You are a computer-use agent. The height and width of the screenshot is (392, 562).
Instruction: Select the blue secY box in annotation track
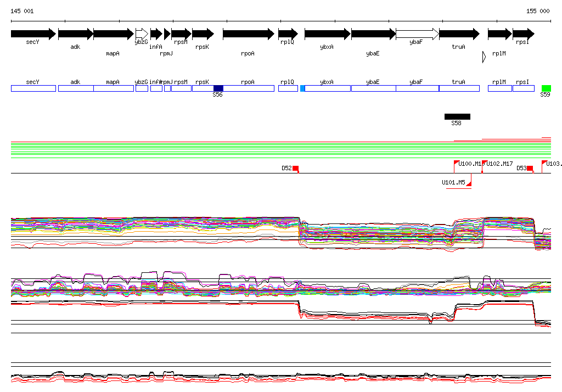point(33,88)
